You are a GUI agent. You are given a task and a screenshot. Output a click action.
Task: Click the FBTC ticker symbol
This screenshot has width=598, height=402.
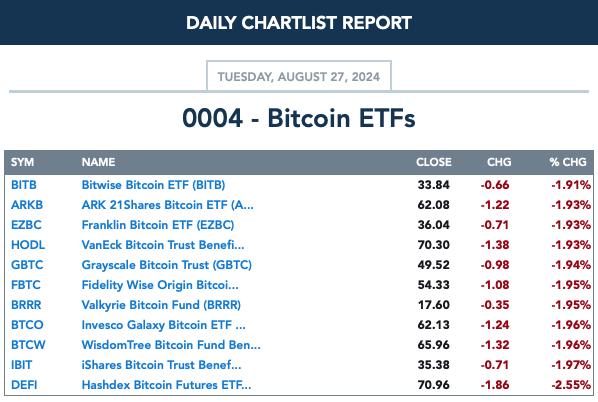pos(26,285)
